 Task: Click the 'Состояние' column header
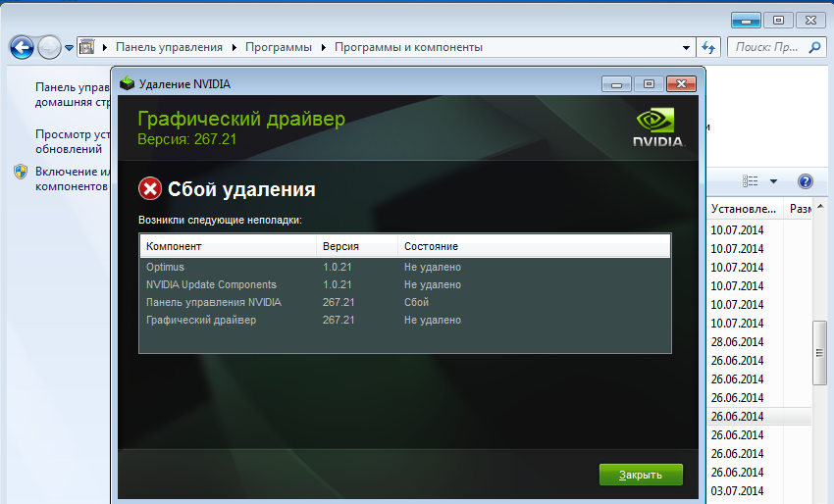point(534,246)
